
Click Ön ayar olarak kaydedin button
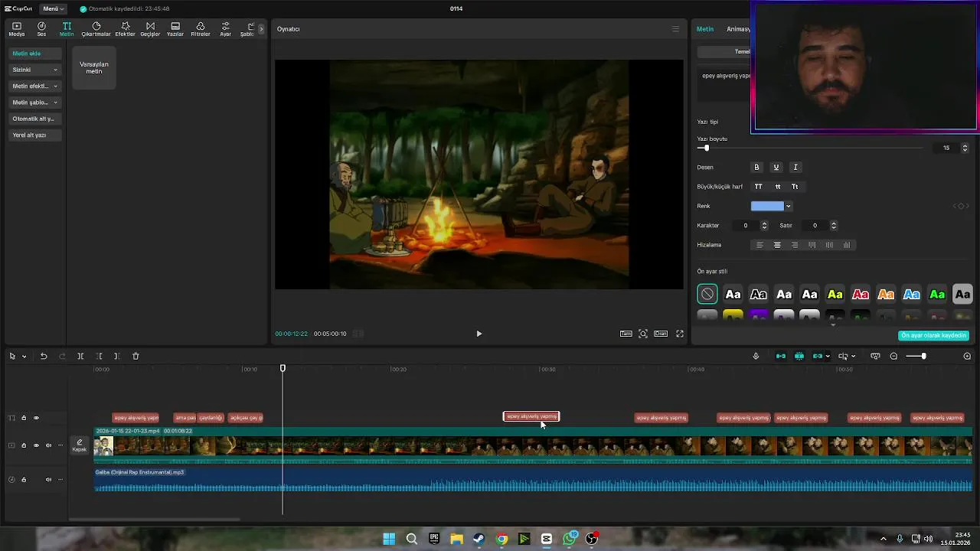coord(933,335)
